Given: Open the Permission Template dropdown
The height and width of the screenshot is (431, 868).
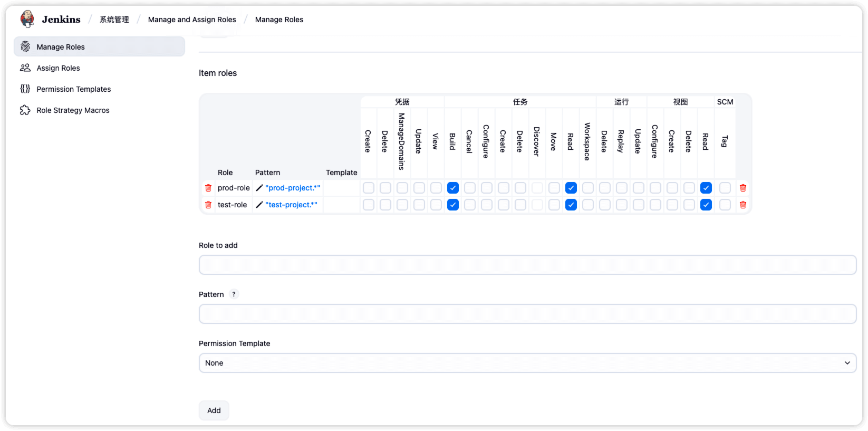Looking at the screenshot, I should 527,363.
